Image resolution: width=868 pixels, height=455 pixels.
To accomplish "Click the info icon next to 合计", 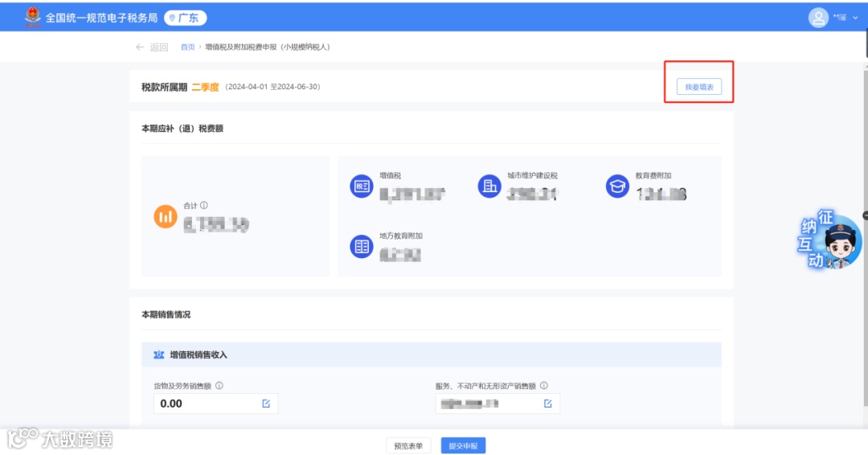I will tap(204, 205).
